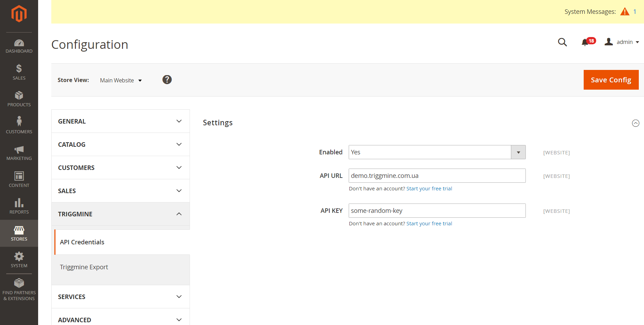644x325 pixels.
Task: Open the Marketing menu in sidebar
Action: pyautogui.click(x=19, y=153)
